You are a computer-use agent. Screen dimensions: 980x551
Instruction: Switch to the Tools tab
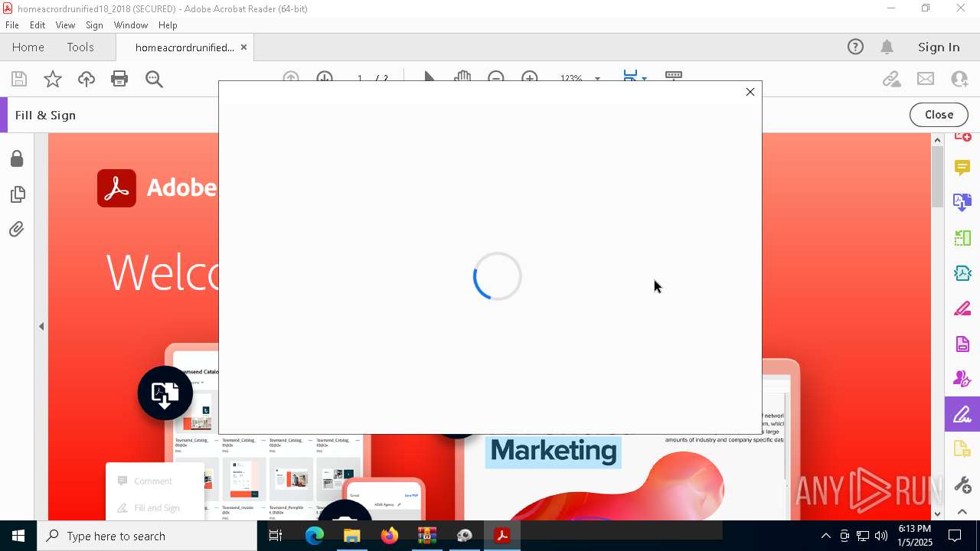(x=80, y=47)
